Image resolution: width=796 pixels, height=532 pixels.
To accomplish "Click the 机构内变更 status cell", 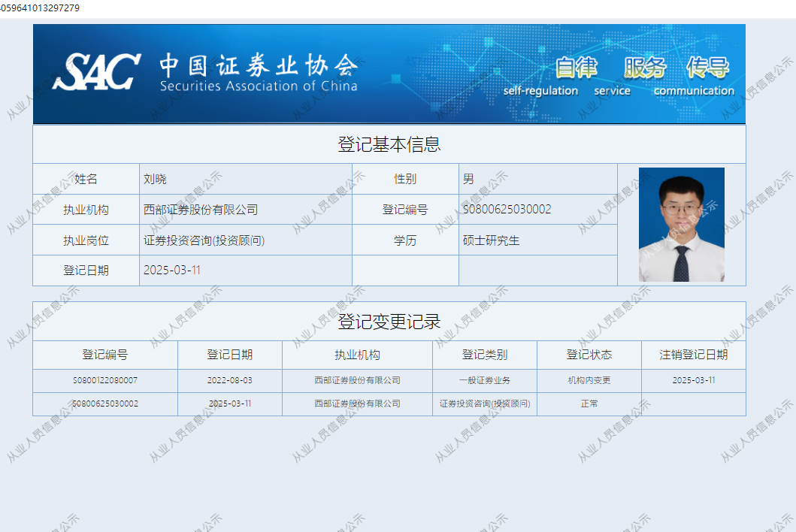I will point(589,380).
